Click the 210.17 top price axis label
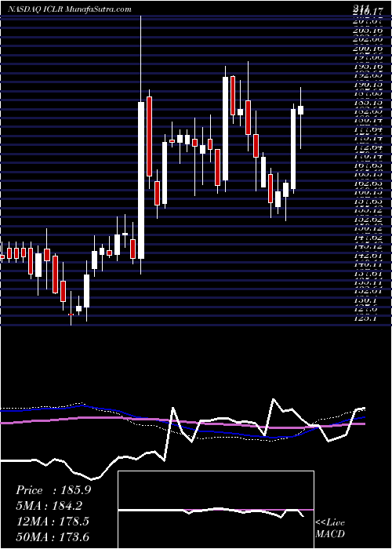Image resolution: width=392 pixels, height=549 pixels. click(x=366, y=12)
